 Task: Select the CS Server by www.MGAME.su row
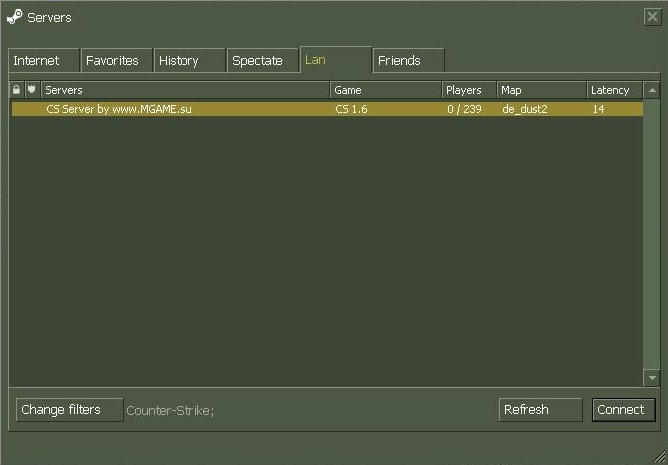pos(327,109)
